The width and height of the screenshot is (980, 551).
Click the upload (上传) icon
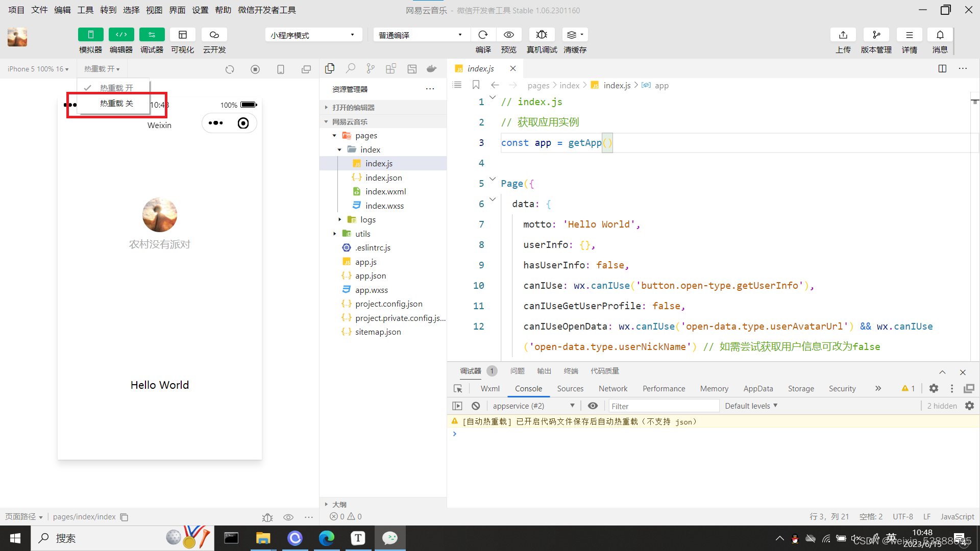tap(843, 35)
